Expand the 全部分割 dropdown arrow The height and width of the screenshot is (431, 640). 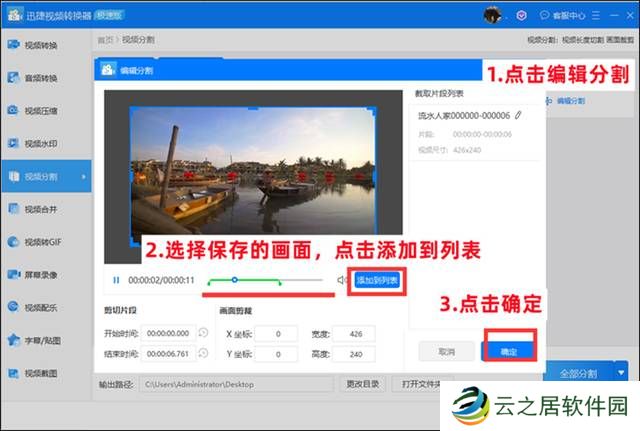[622, 372]
